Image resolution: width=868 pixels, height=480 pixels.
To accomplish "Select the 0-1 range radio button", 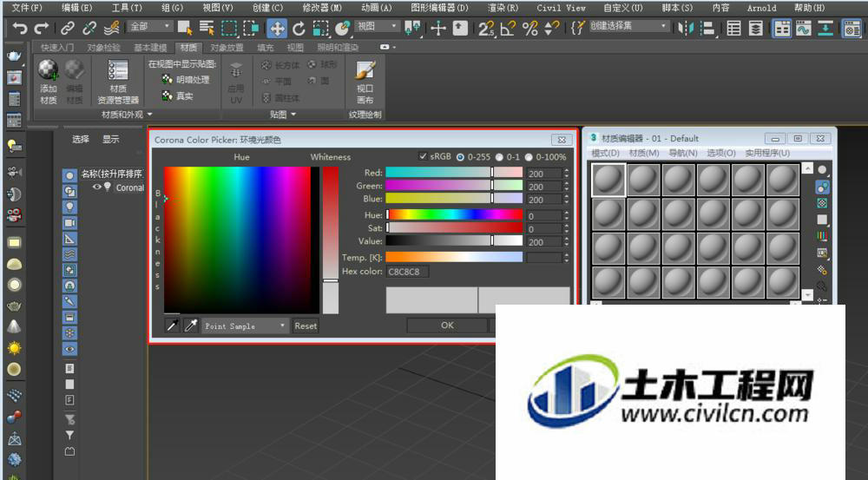I will [499, 157].
